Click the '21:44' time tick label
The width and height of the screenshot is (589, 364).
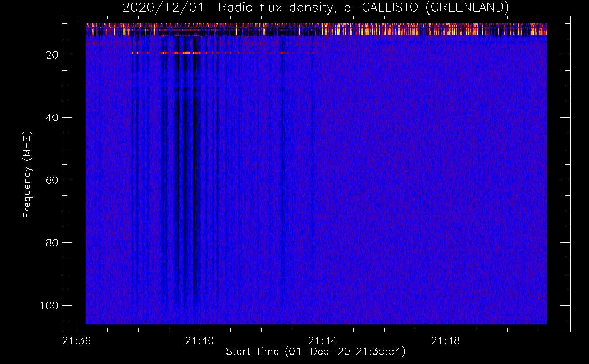click(323, 341)
